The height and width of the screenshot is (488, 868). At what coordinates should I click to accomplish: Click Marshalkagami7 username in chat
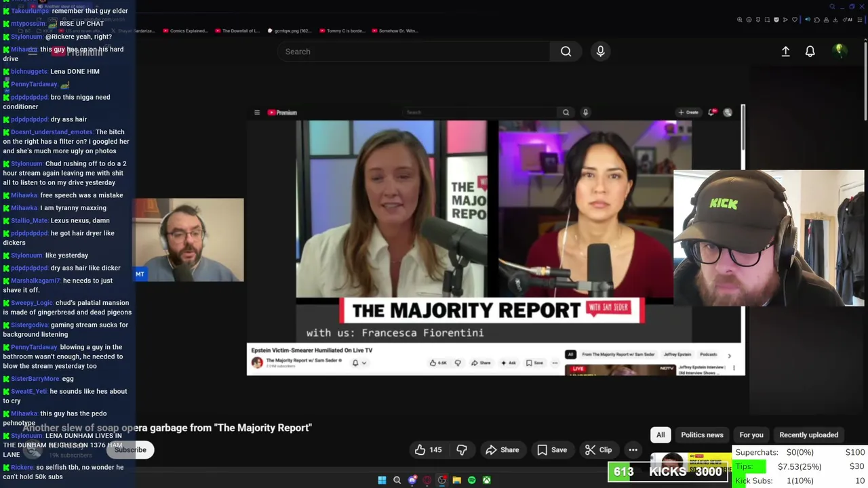pyautogui.click(x=35, y=281)
